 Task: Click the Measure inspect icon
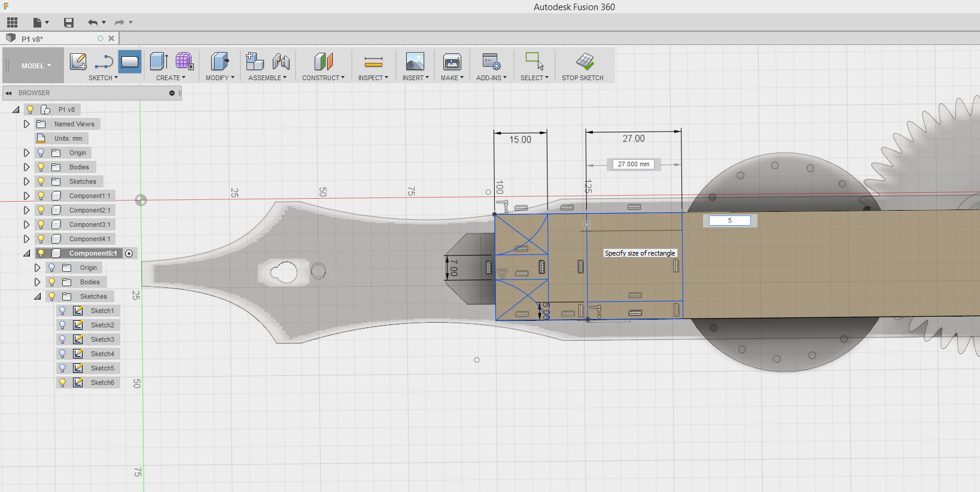pyautogui.click(x=373, y=62)
